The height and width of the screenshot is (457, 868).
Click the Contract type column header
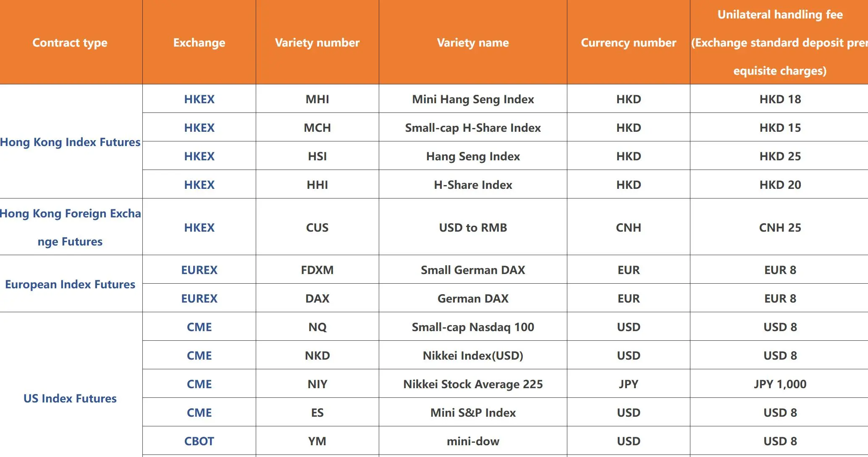[70, 43]
